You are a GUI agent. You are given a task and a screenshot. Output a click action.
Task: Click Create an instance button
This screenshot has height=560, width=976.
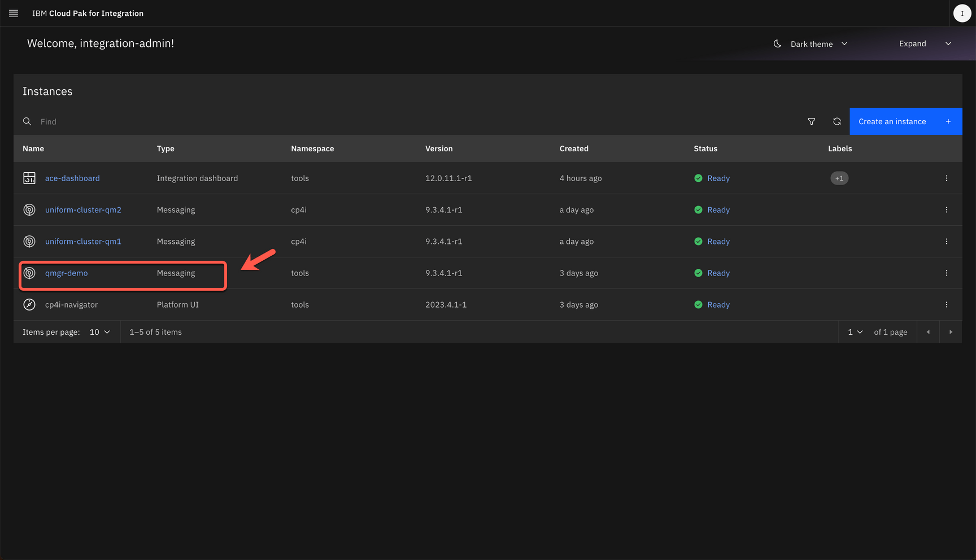pyautogui.click(x=905, y=121)
